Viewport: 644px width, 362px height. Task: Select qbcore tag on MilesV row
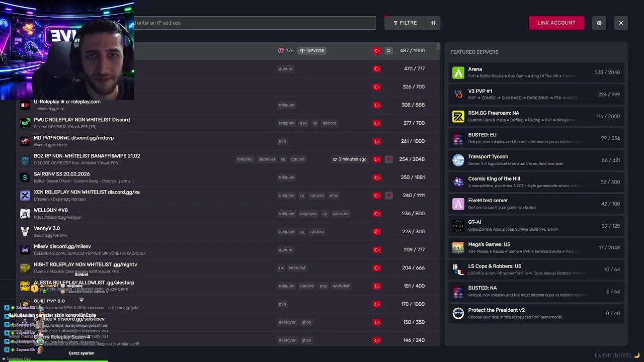[x=285, y=249]
